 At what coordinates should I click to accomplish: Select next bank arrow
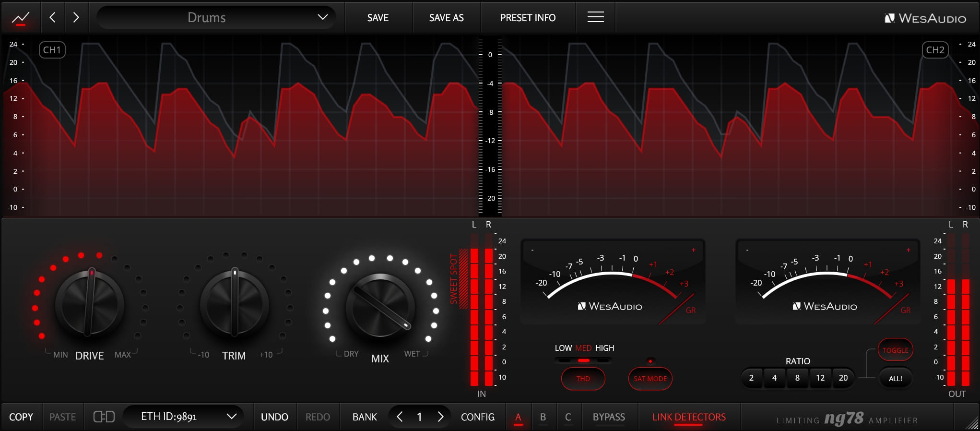pos(440,417)
